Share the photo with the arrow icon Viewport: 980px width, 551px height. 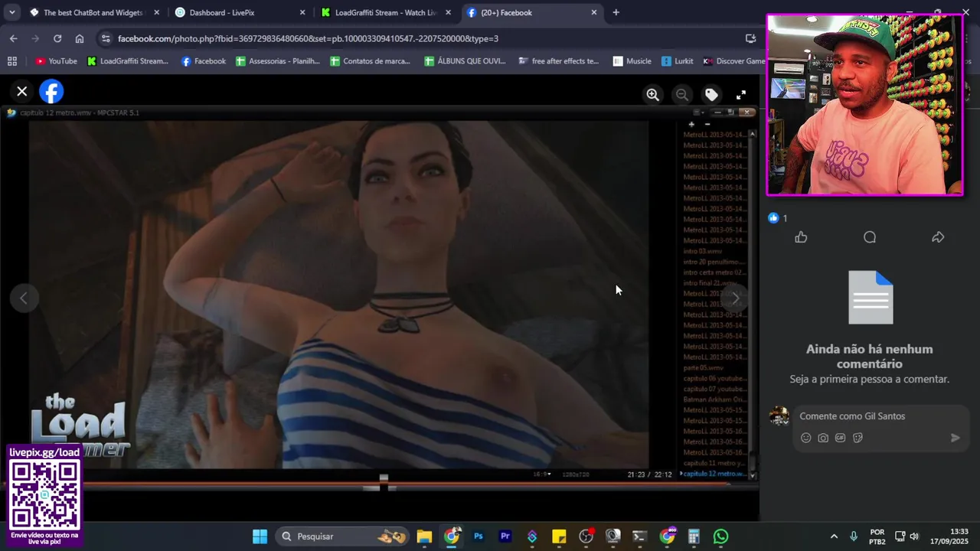click(x=938, y=237)
